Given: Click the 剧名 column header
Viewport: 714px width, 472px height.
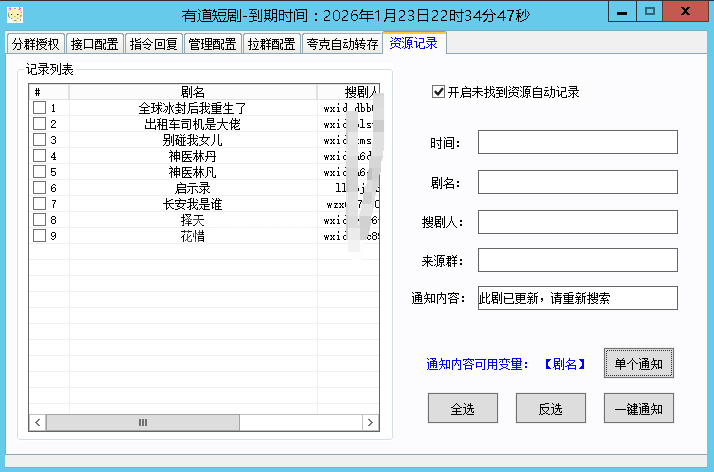Looking at the screenshot, I should pos(193,92).
